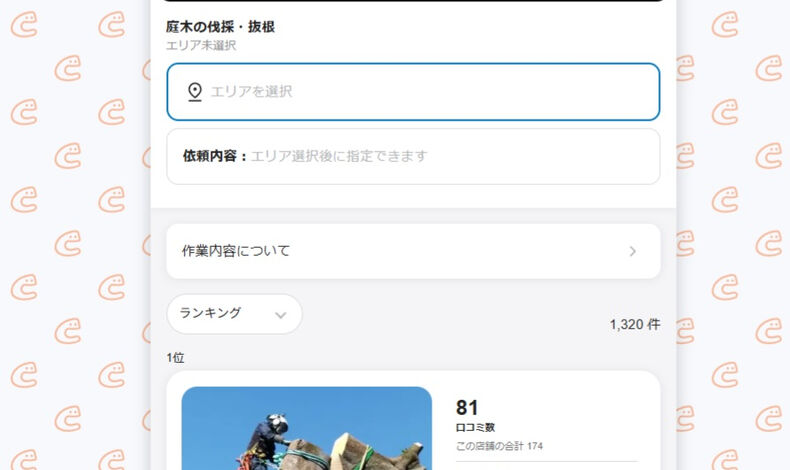
Task: Click the 口コミ数 label
Action: coord(475,427)
